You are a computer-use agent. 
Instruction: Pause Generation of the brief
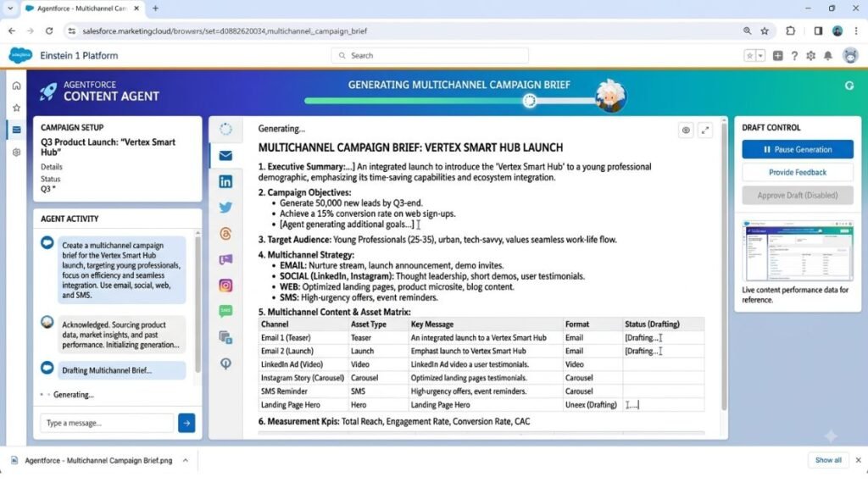[798, 149]
